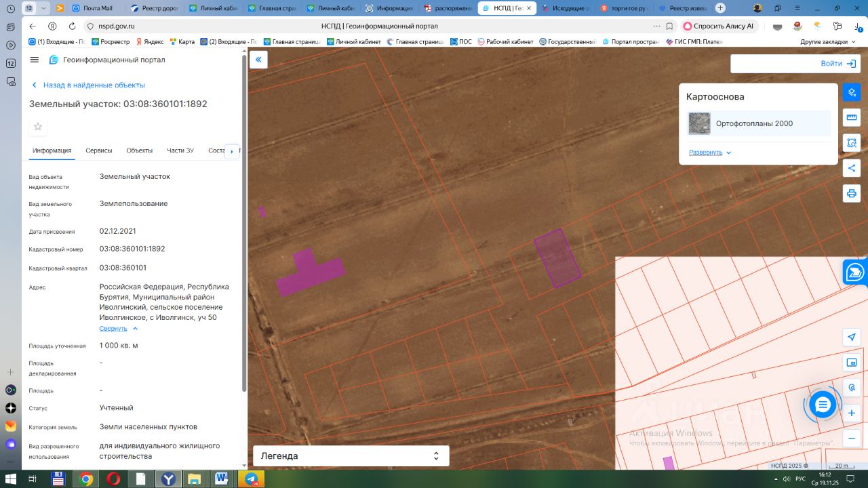Collapse the left info panel

(258, 60)
